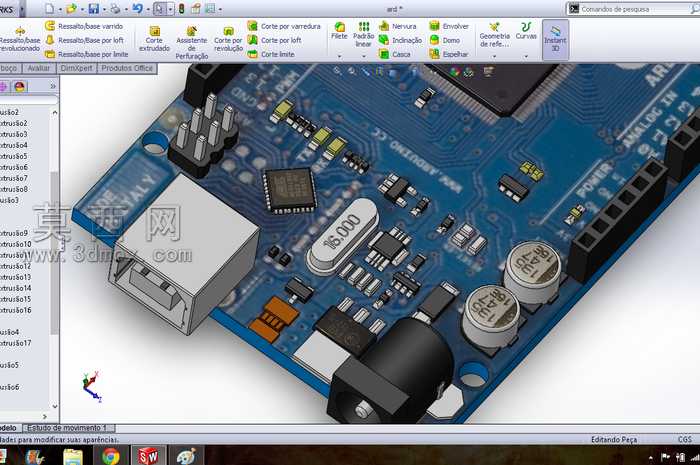
Task: Open the file properties icon
Action: (x=196, y=8)
